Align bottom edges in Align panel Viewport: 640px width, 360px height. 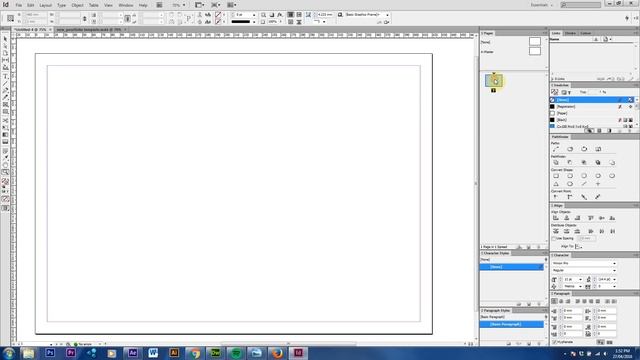pyautogui.click(x=612, y=218)
